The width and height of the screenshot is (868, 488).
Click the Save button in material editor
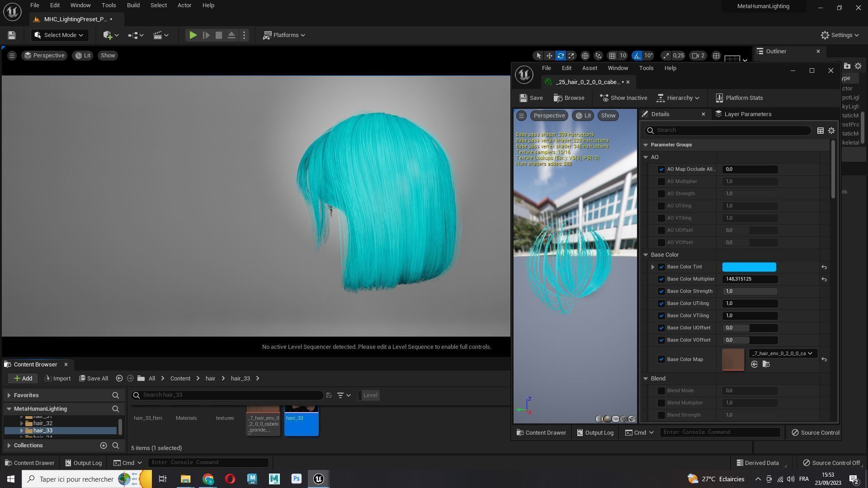click(x=531, y=98)
